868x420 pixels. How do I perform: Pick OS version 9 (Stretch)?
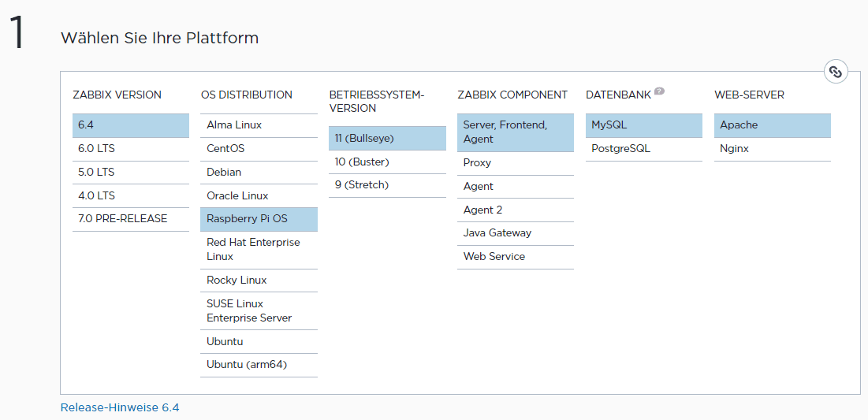386,185
